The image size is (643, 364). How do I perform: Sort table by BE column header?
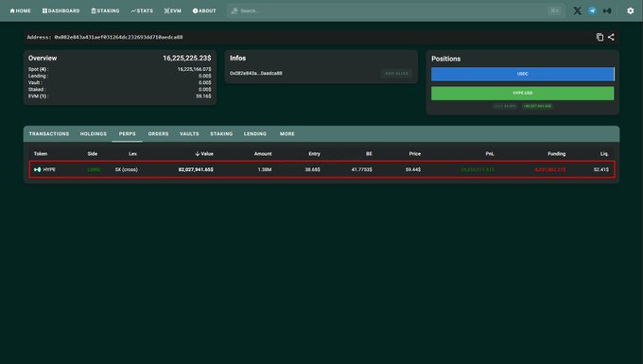click(x=369, y=154)
